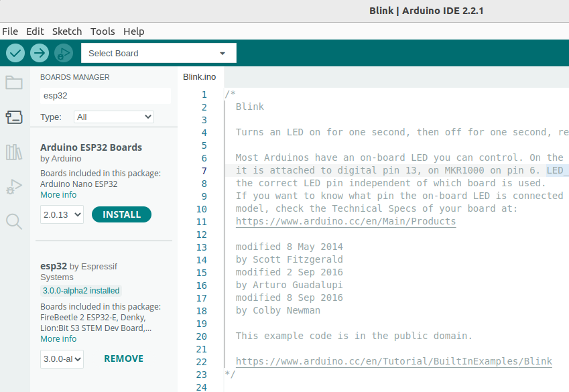
Task: Install Arduino ESP32 Boards package
Action: 121,214
